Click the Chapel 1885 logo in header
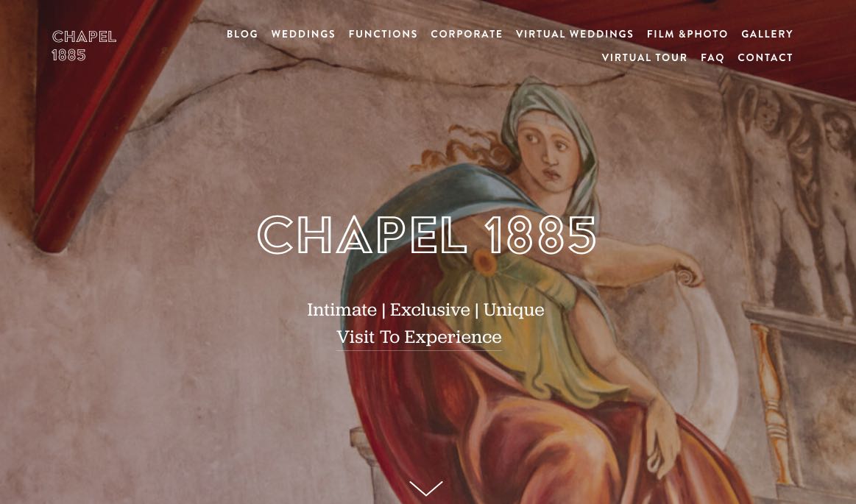The image size is (856, 504). 84,46
